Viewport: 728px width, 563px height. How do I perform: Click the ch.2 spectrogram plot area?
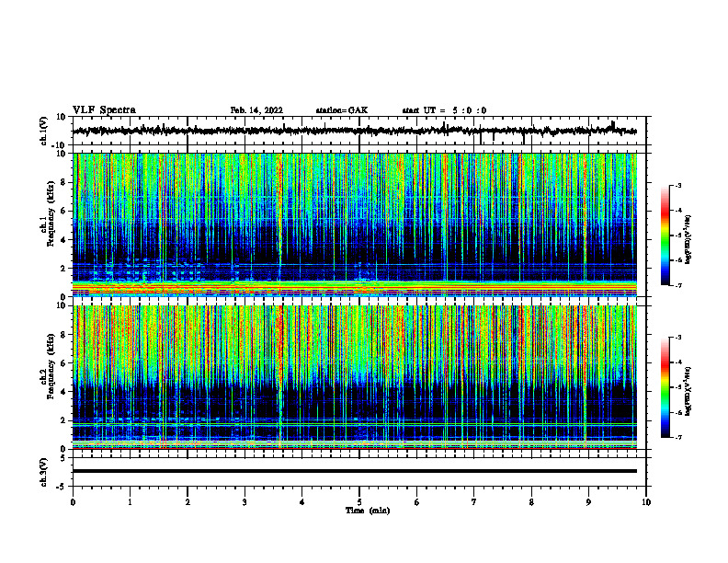pos(355,377)
